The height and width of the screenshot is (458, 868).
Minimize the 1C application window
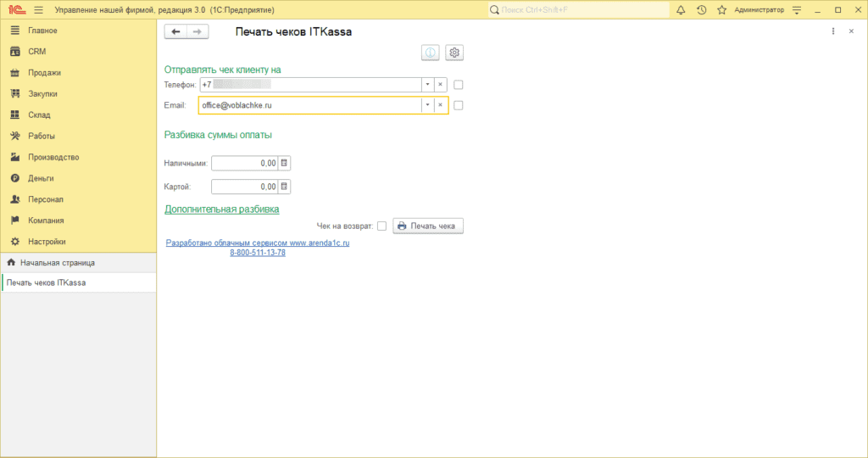click(818, 10)
